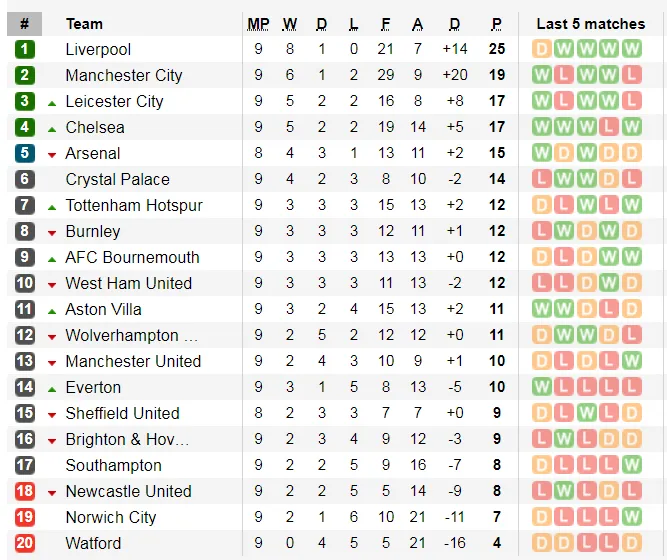This screenshot has width=667, height=560.
Task: Click the win badge in Everton's last matches
Action: pyautogui.click(x=542, y=387)
